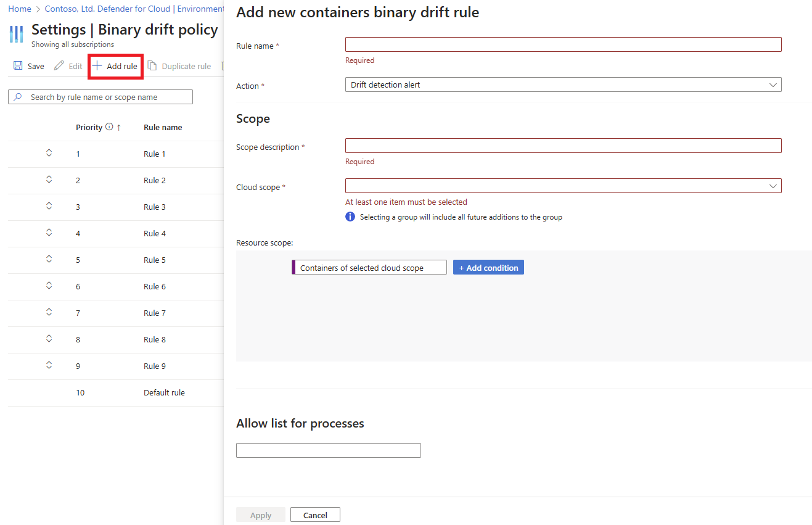812x525 pixels.
Task: Click the Priority info icon
Action: point(109,127)
